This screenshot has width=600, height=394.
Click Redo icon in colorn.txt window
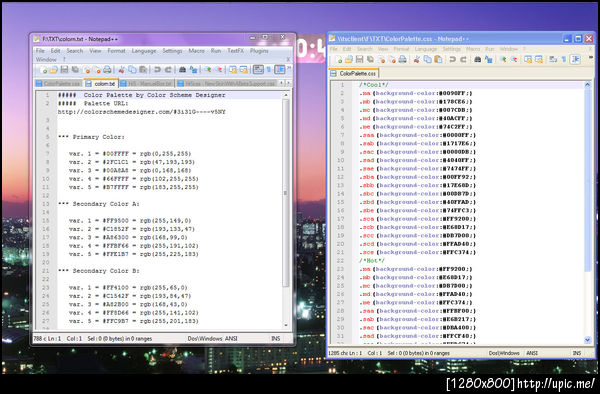click(x=168, y=70)
